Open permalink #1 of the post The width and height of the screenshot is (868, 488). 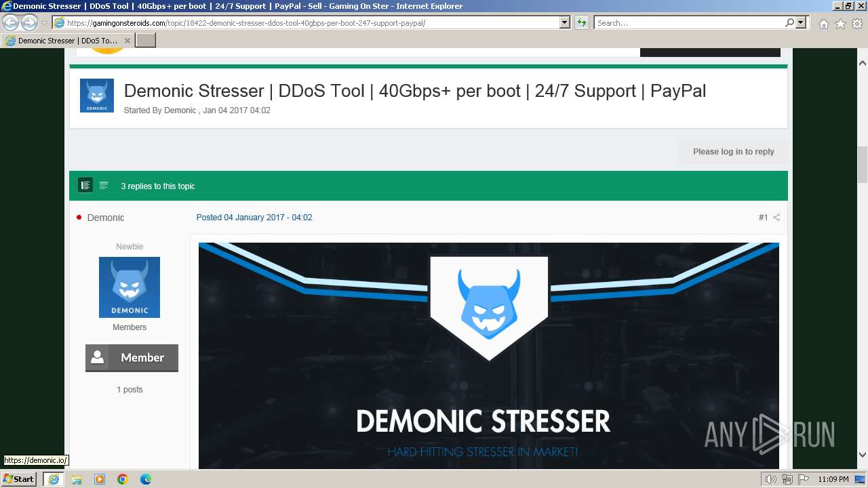[763, 218]
